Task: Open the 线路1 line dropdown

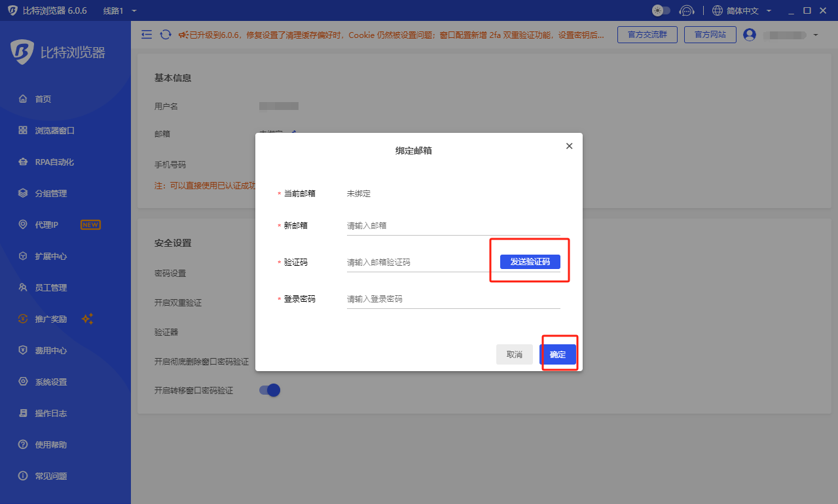Action: point(120,10)
